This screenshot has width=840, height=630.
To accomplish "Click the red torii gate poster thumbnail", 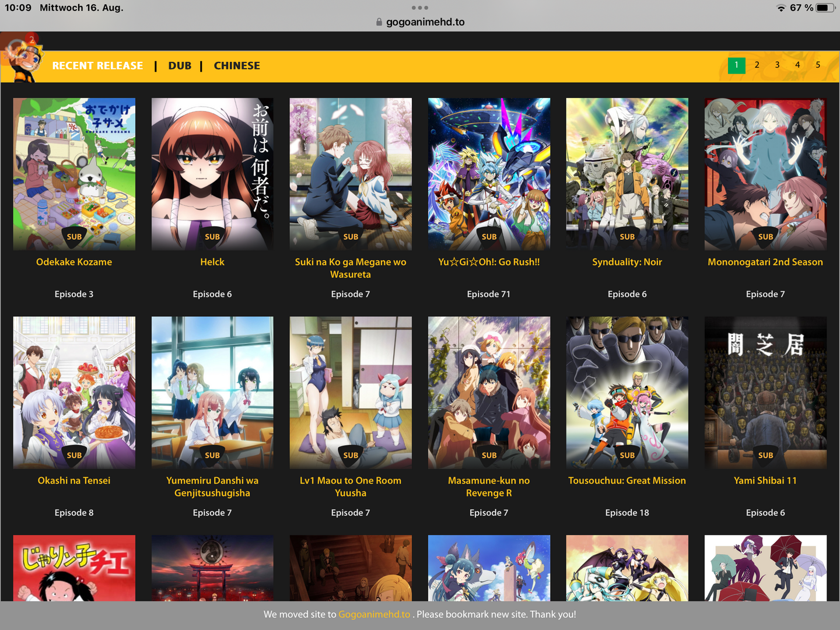I will [x=212, y=568].
